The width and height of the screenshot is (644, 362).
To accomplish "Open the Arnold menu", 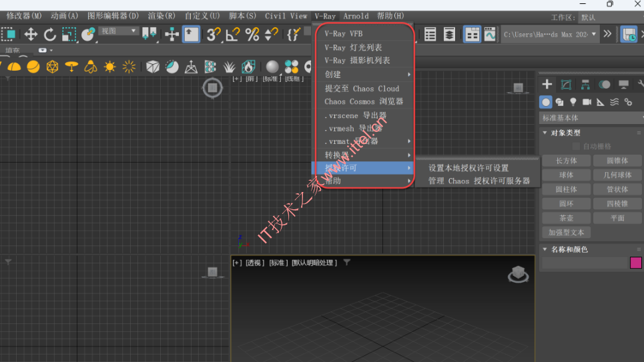I will coord(356,16).
